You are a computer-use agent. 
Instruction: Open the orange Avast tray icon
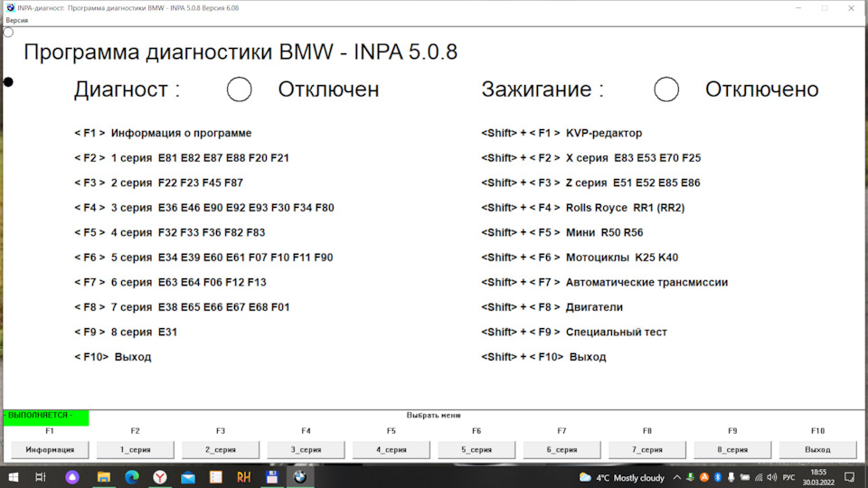[703, 477]
